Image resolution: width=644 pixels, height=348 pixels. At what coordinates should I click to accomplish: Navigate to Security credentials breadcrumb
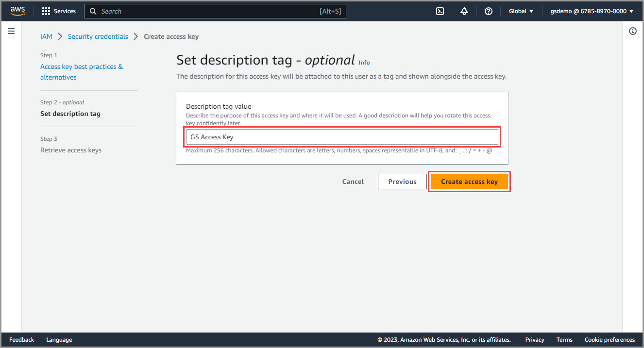(98, 36)
